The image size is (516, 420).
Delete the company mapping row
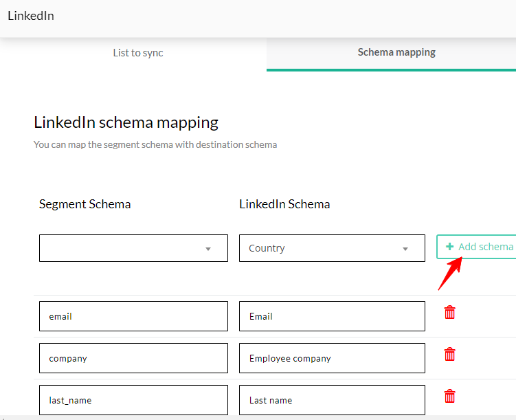[x=449, y=355]
